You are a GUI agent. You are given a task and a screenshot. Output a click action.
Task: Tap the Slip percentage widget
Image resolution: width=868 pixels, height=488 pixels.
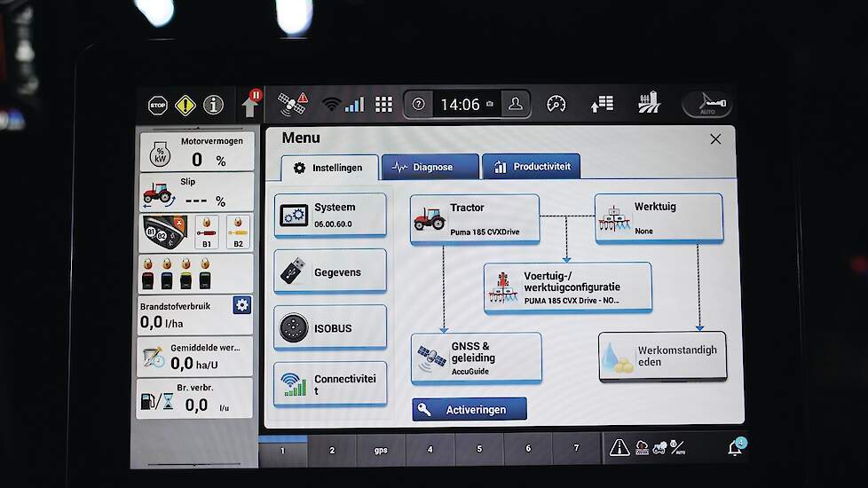[x=196, y=192]
